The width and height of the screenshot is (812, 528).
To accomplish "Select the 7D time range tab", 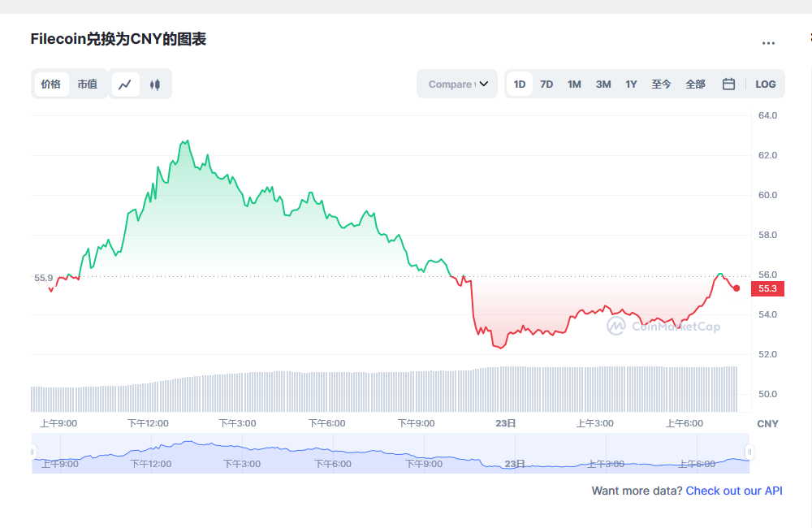I will (546, 84).
